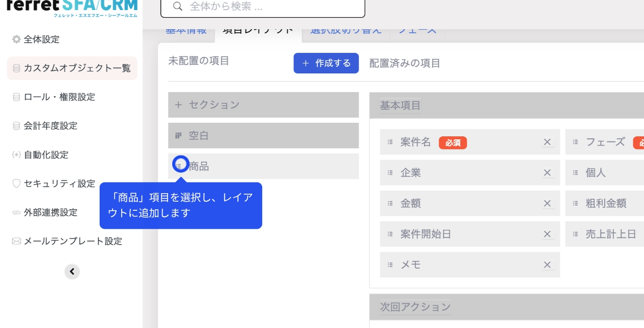Select the セクション block in unplaced items
The width and height of the screenshot is (644, 328).
coord(263,105)
